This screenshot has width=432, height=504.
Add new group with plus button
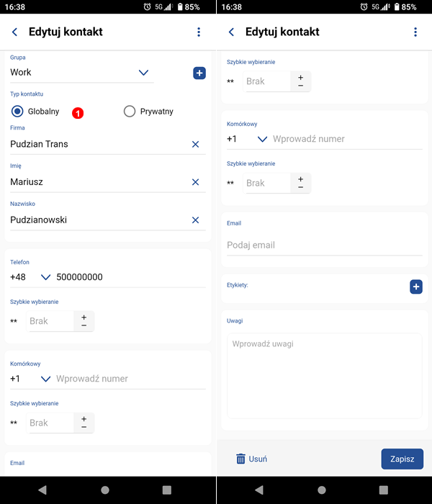pyautogui.click(x=199, y=73)
